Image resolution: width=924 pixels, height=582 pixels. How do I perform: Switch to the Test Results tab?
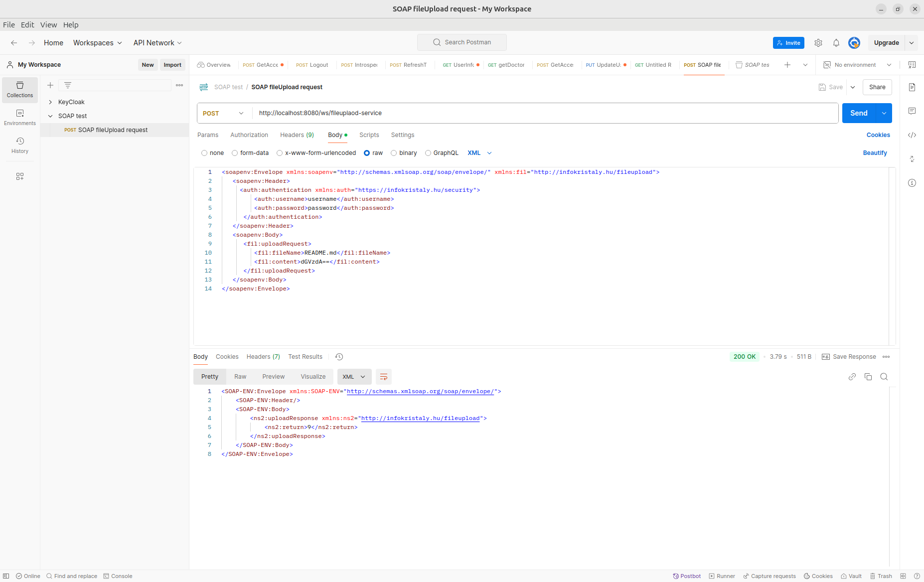[x=306, y=357]
